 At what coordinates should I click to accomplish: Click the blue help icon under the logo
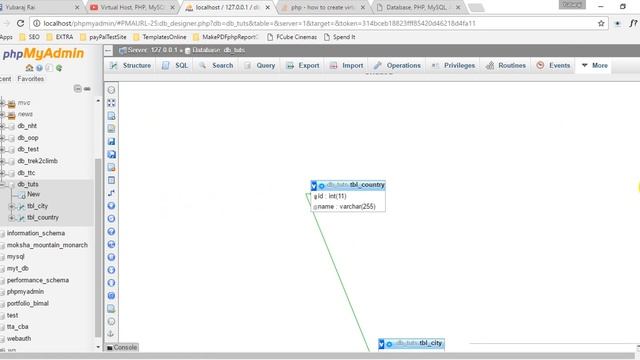(x=39, y=68)
